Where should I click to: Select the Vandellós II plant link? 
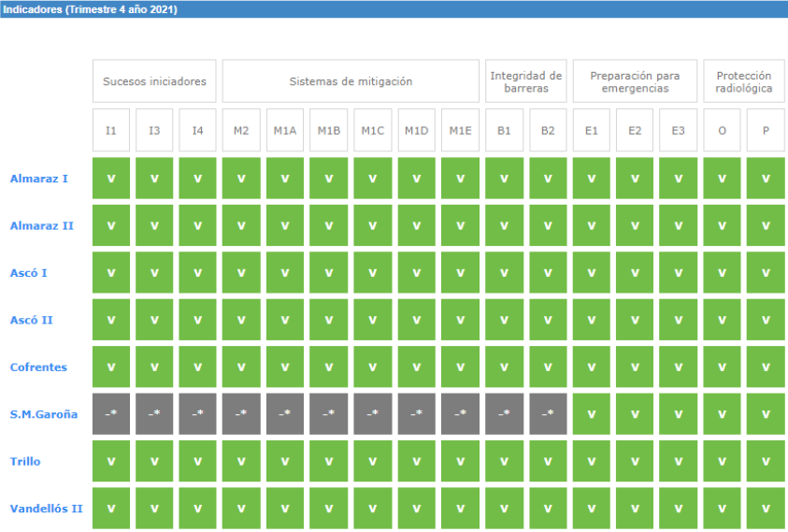pos(46,509)
